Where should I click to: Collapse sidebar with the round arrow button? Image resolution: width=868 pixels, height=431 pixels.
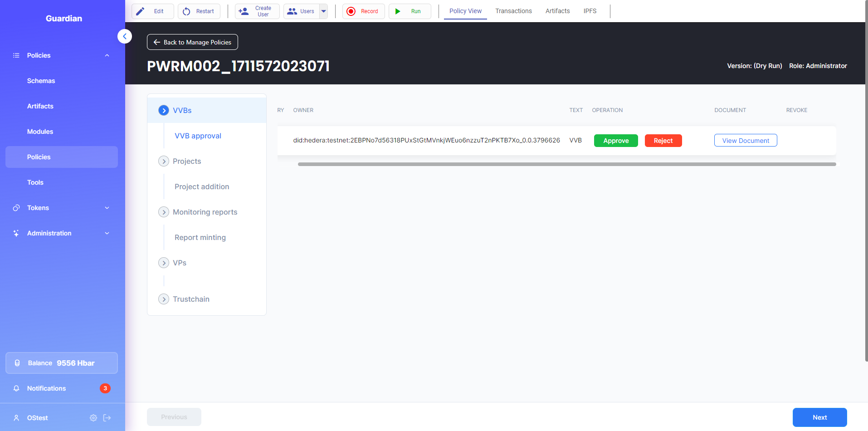point(125,36)
